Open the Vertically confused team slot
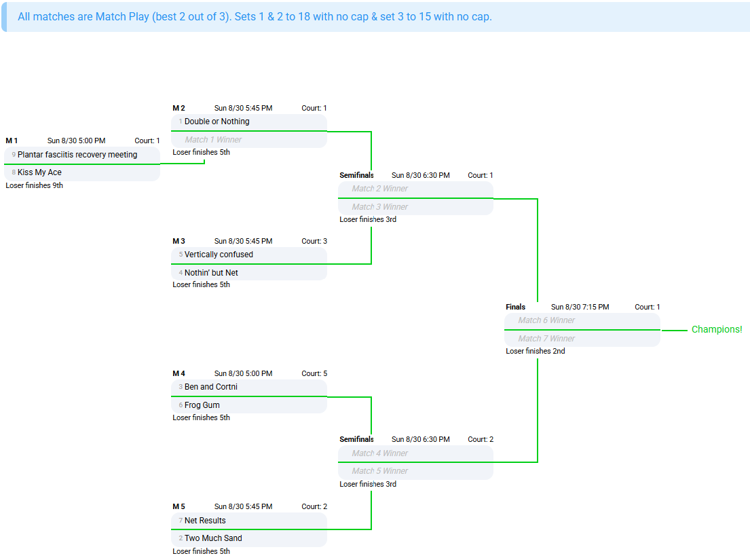 (x=248, y=255)
